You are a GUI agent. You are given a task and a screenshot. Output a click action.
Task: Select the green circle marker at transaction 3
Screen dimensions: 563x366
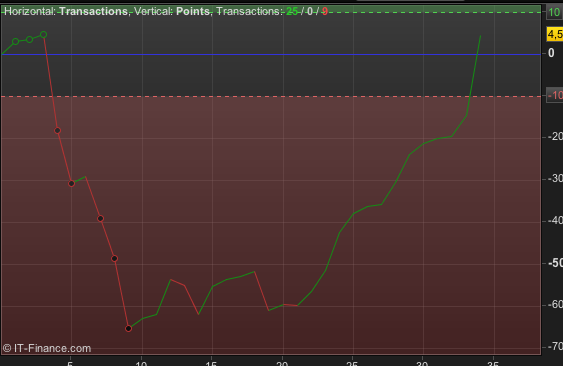coord(43,34)
